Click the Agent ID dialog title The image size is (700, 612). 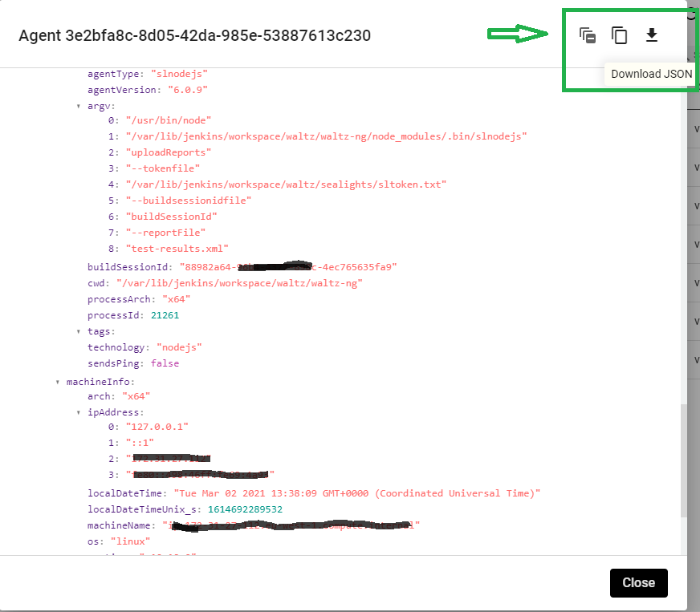[x=195, y=35]
